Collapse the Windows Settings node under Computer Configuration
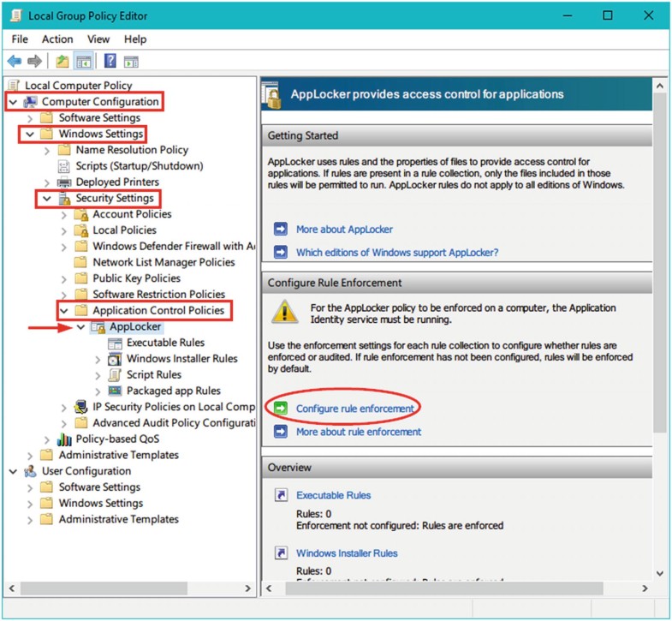 point(30,134)
